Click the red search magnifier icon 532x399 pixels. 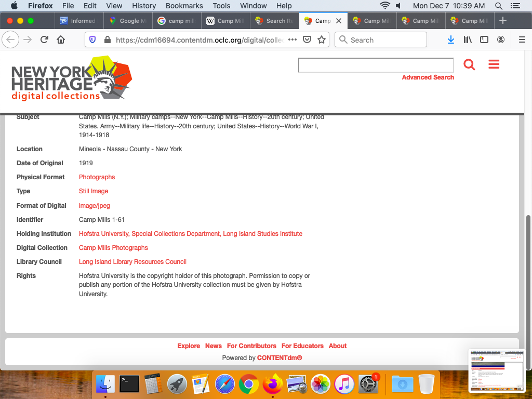(469, 64)
